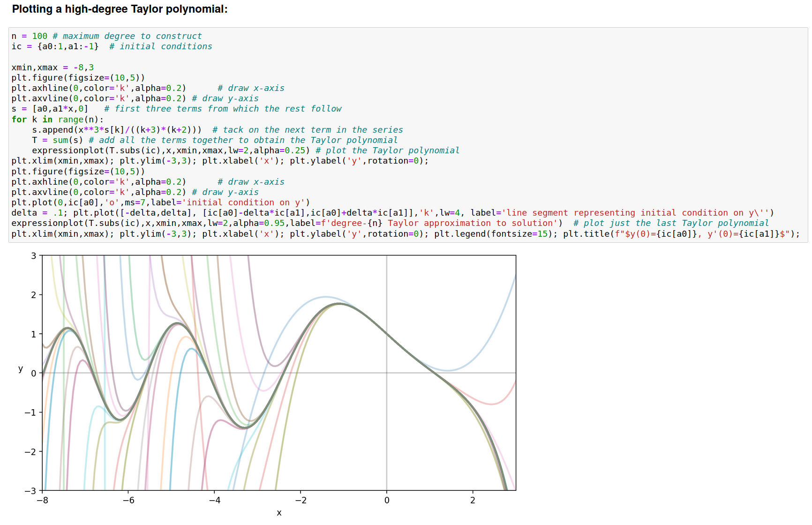This screenshot has height=525, width=812.
Task: Click the y-axis tick label '−3'
Action: (30, 491)
